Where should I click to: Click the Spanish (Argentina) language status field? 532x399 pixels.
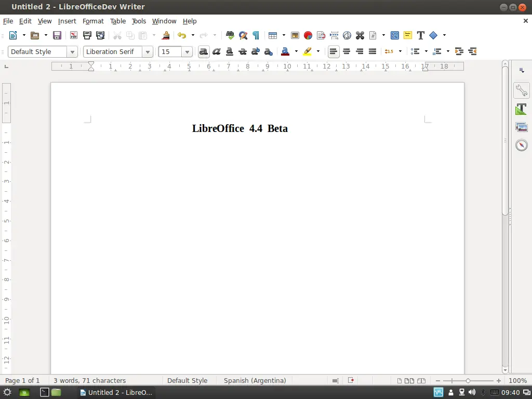coord(255,381)
